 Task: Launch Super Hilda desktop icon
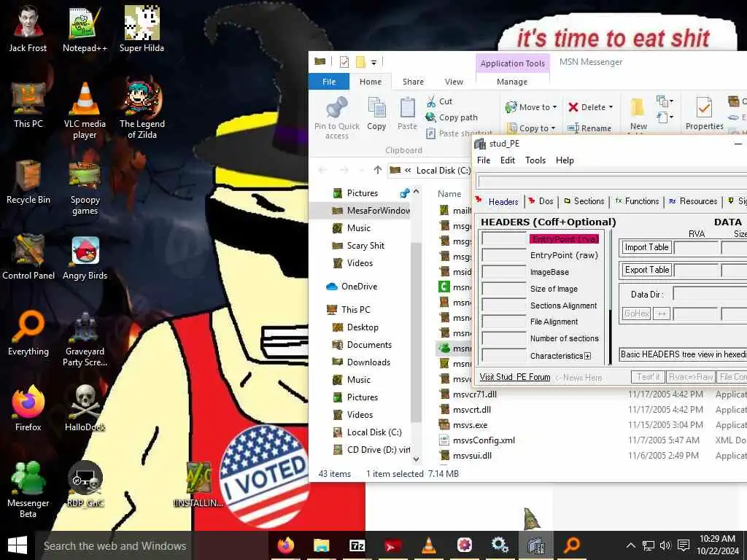(142, 28)
